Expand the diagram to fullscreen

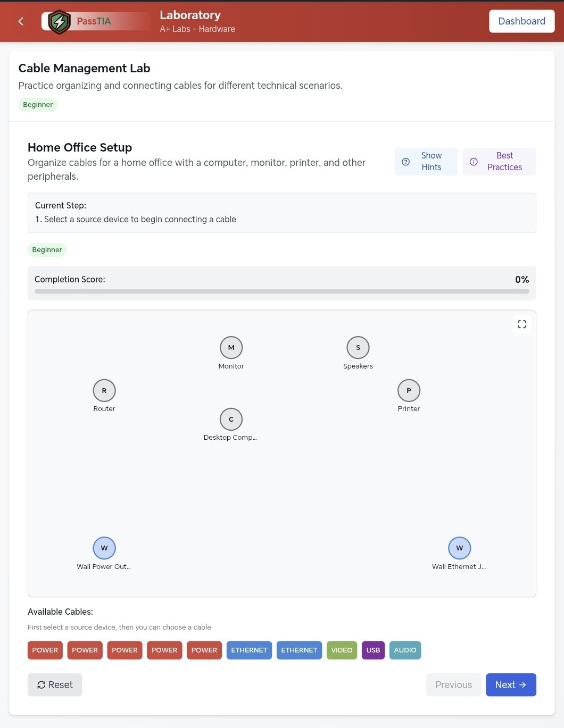click(x=522, y=324)
